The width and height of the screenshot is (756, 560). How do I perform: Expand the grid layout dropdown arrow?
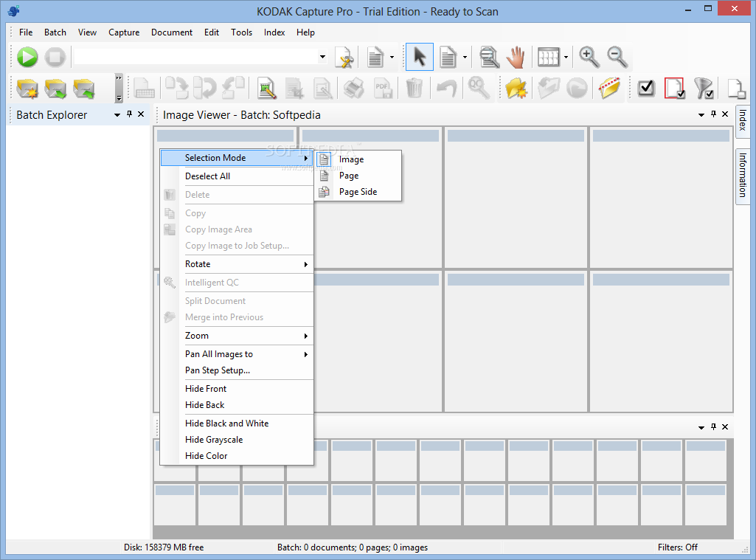tap(566, 58)
